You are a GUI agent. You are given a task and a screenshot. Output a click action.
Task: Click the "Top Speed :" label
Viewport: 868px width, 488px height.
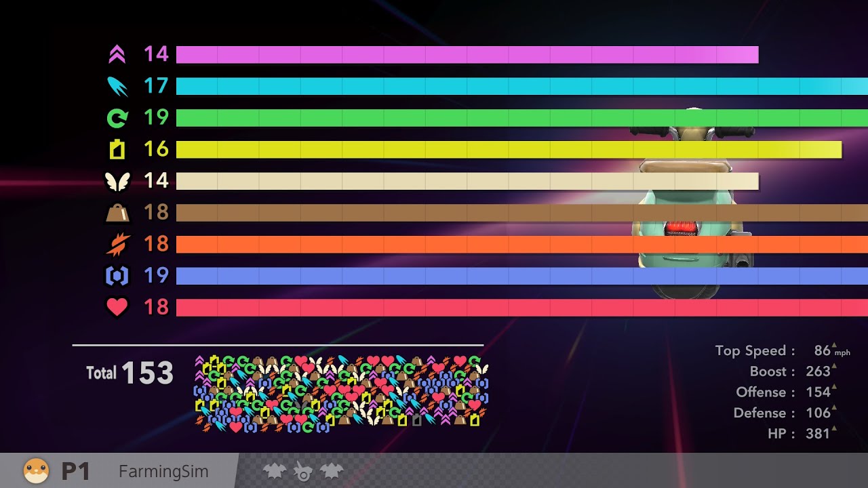[x=755, y=350]
